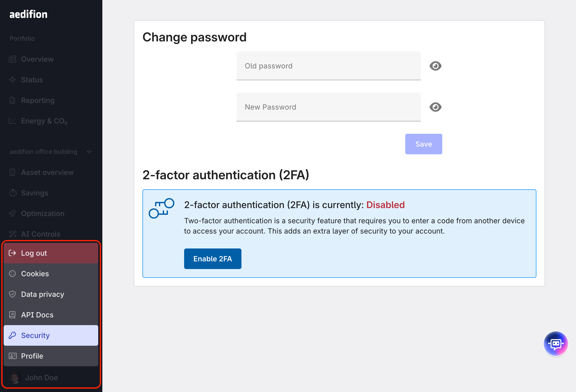Toggle new password visibility eye
Screen dimensions: 576x392
pyautogui.click(x=435, y=107)
